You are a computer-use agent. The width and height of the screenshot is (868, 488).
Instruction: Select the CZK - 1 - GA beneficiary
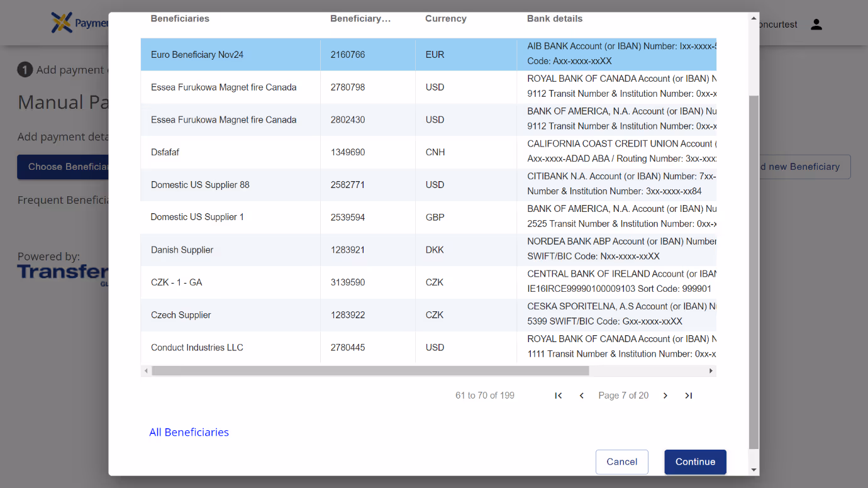(x=428, y=282)
